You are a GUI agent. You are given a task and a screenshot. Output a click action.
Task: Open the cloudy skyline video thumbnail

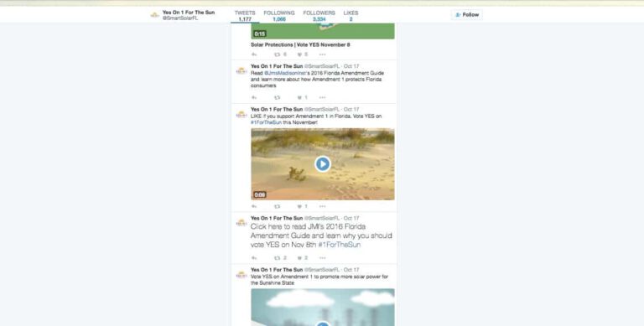coord(323,307)
